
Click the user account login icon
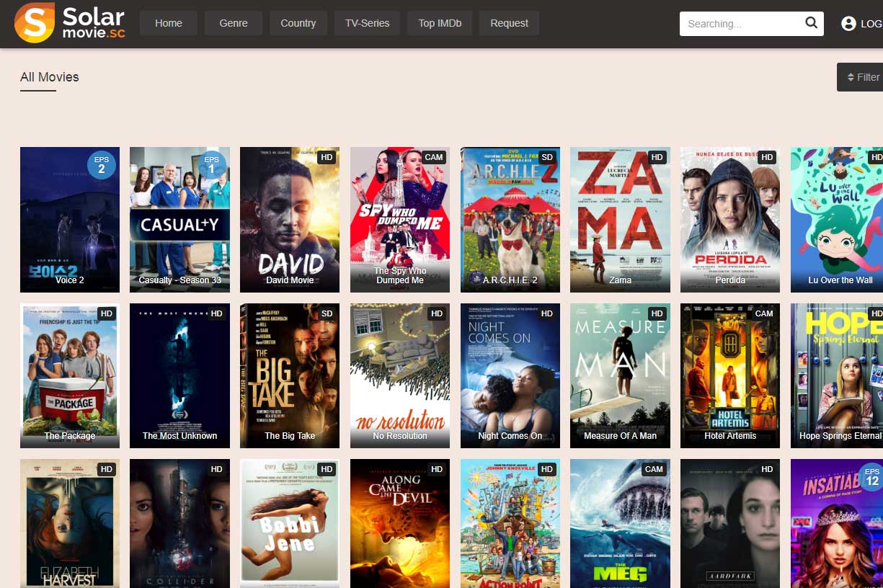(848, 24)
